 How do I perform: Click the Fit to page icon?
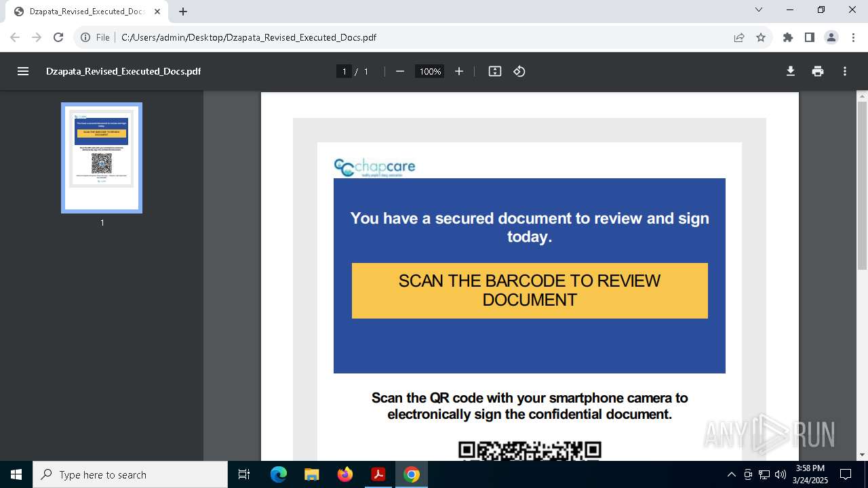pos(495,71)
